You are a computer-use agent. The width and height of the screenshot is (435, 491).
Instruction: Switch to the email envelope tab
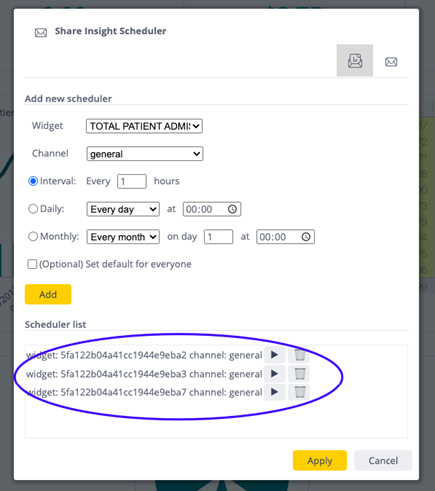coord(391,62)
